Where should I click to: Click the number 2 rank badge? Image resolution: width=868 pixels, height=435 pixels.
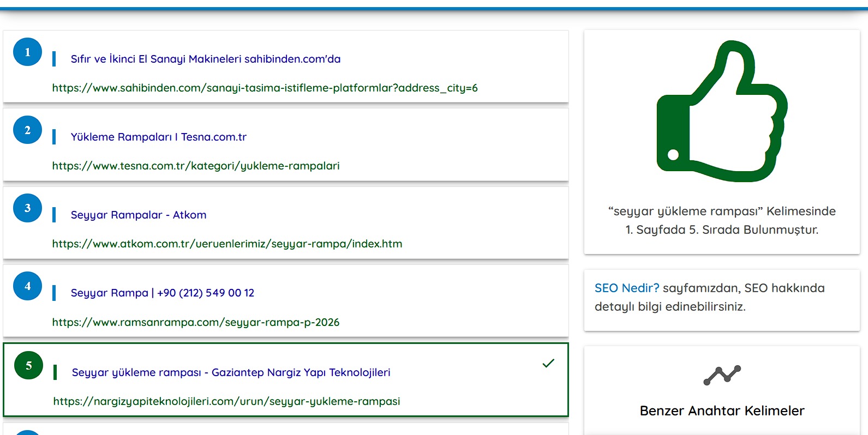pos(27,130)
